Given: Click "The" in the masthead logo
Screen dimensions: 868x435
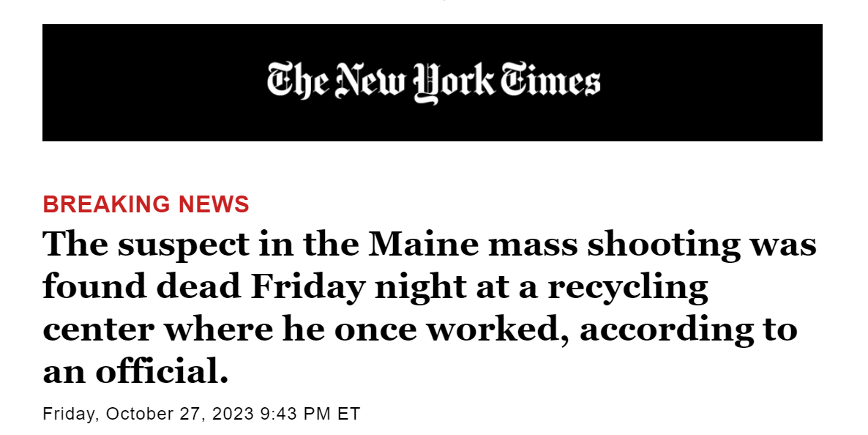Looking at the screenshot, I should click(298, 81).
